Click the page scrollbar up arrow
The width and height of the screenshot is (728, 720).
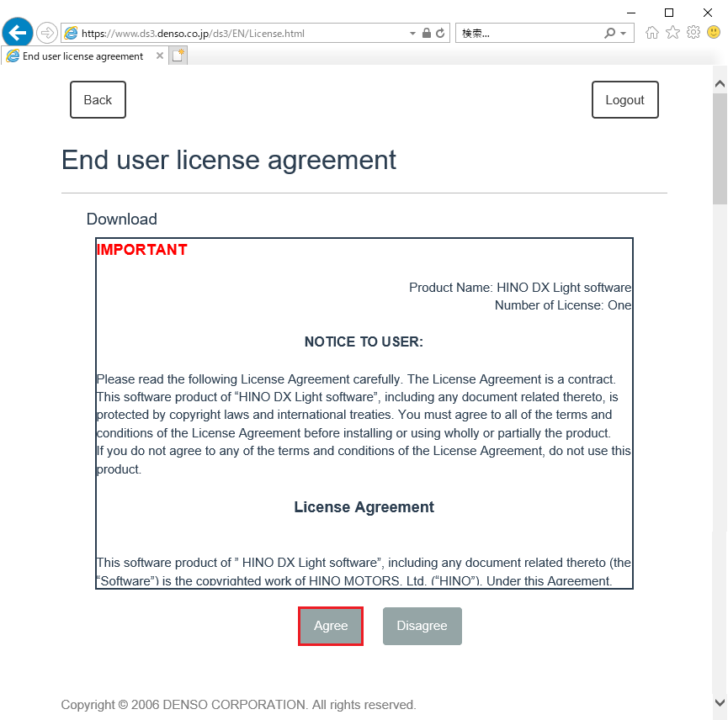pyautogui.click(x=720, y=84)
